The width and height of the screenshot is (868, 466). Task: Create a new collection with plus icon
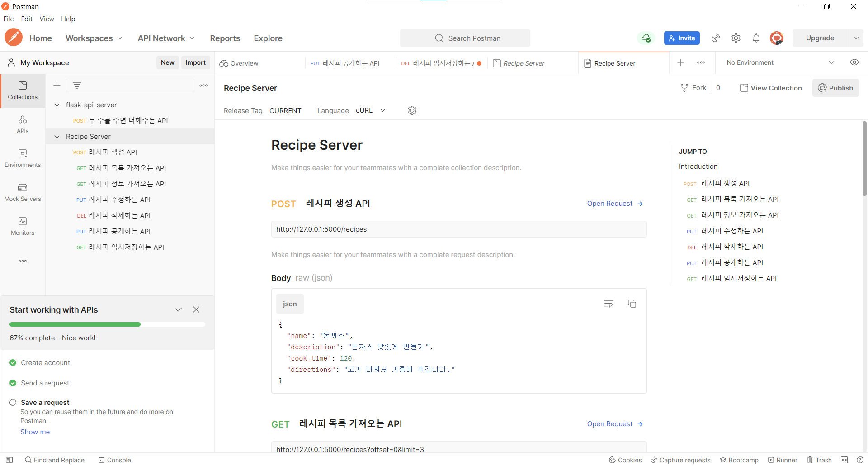tap(57, 86)
